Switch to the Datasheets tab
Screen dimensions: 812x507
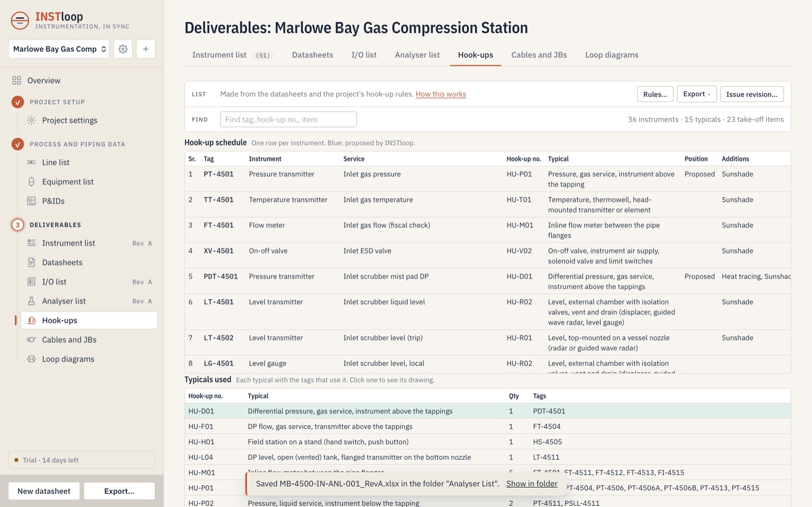click(x=313, y=55)
